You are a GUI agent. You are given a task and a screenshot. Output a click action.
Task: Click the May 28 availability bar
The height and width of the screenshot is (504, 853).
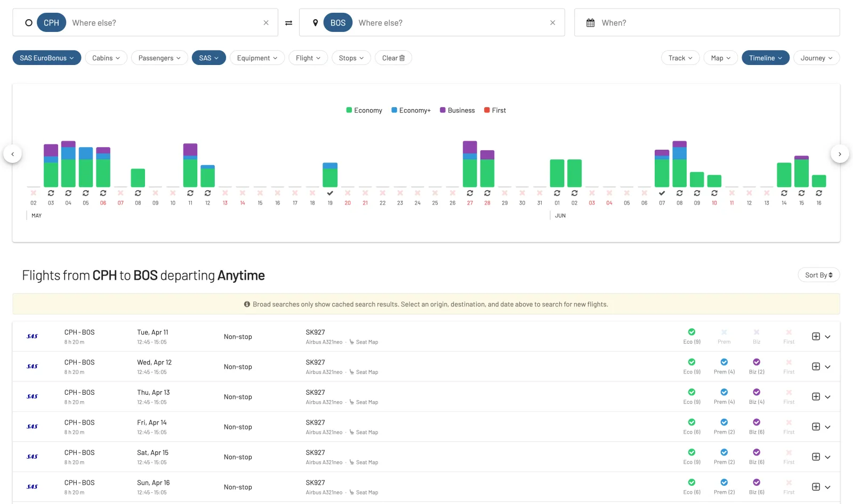[487, 168]
